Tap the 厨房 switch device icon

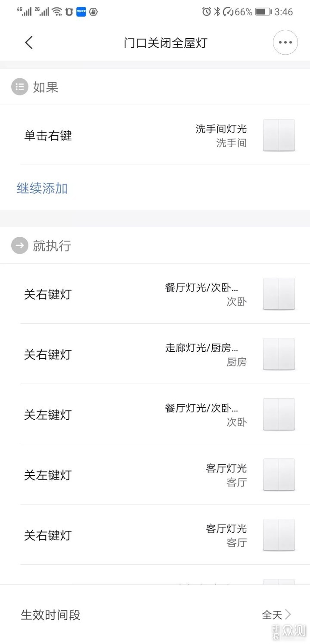point(279,354)
